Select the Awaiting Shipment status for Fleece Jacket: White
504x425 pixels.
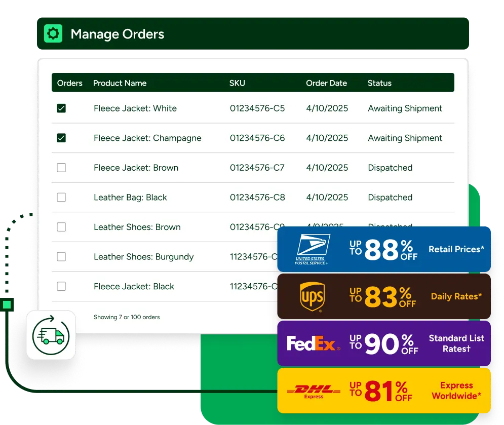click(405, 108)
